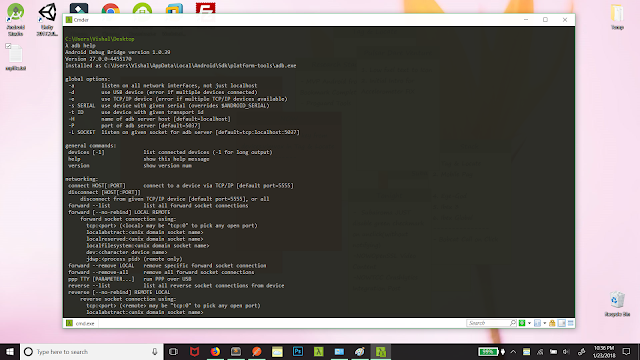Click the 'networking:' heading in console
Viewport: 640px width, 360px height.
(82, 179)
